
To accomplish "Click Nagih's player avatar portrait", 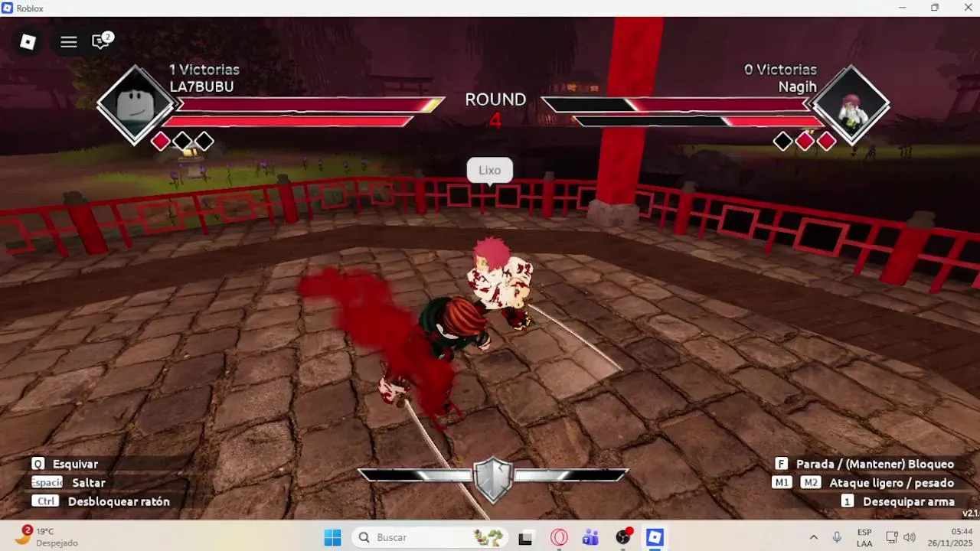I will click(851, 105).
